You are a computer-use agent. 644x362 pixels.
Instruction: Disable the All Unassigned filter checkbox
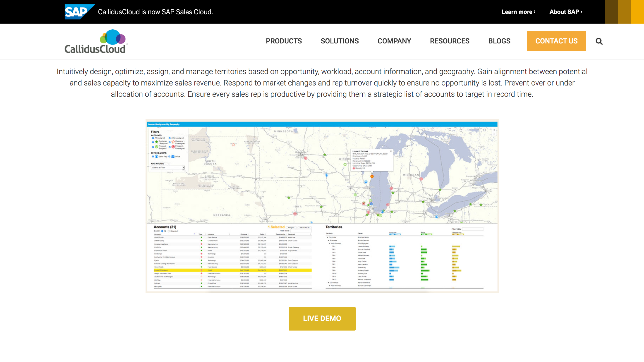170,138
